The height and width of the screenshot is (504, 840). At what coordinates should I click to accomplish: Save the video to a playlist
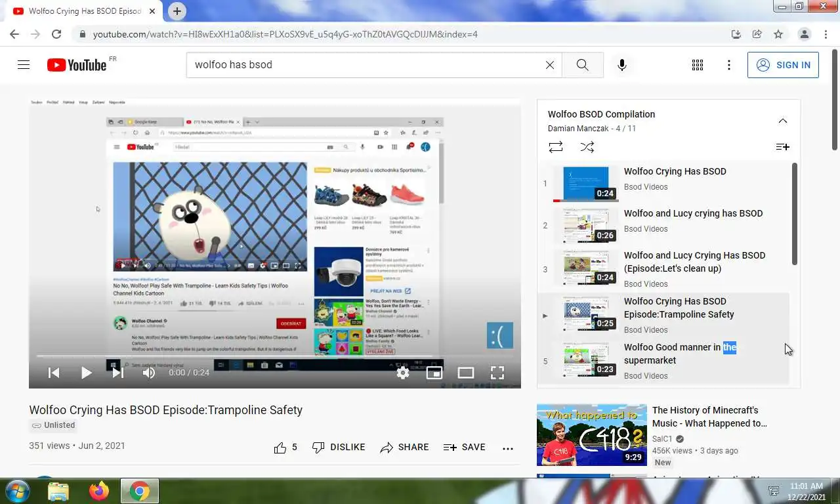click(465, 448)
